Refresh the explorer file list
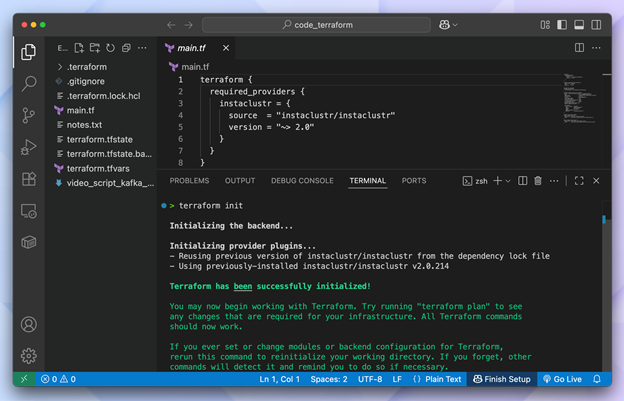The image size is (624, 401). click(110, 48)
